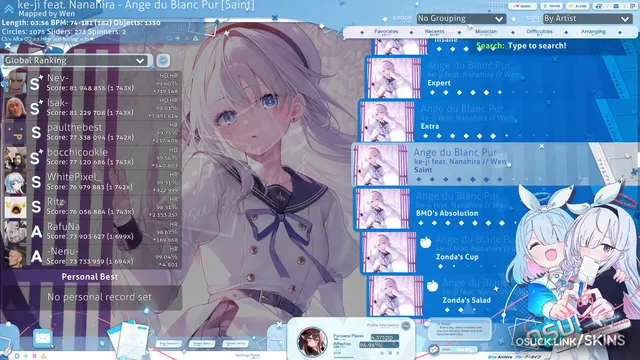Click Ritz player avatar
The height and width of the screenshot is (360, 640).
16,207
